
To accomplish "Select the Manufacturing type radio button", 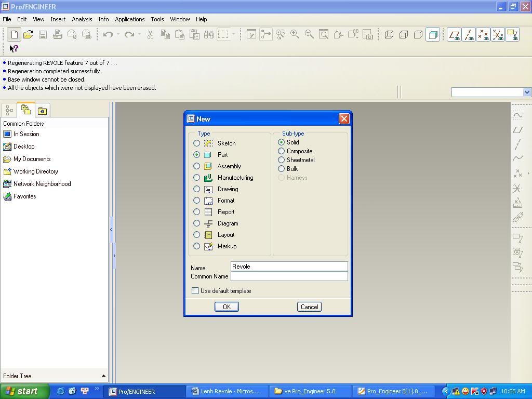I will click(x=196, y=178).
